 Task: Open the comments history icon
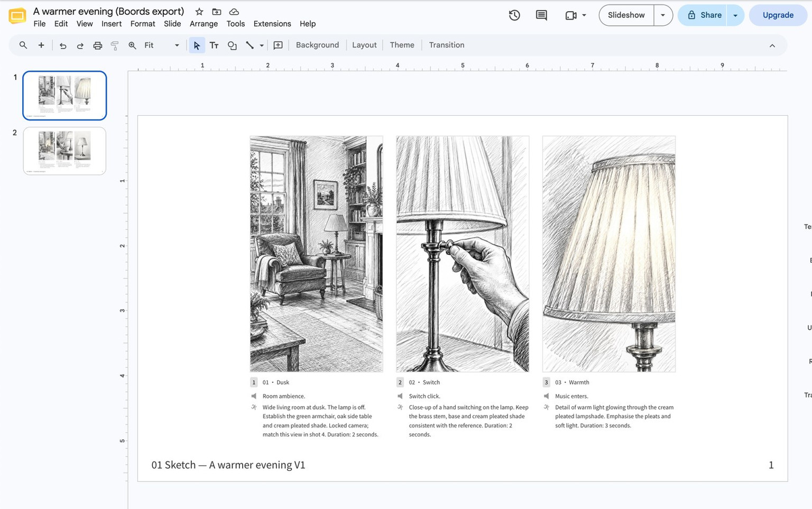click(541, 15)
